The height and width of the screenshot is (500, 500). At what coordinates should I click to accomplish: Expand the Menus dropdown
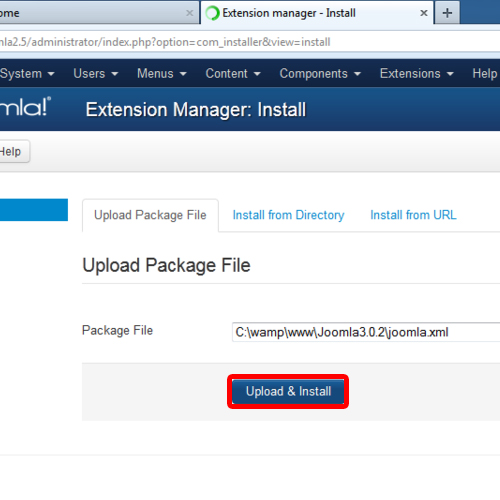click(x=162, y=74)
